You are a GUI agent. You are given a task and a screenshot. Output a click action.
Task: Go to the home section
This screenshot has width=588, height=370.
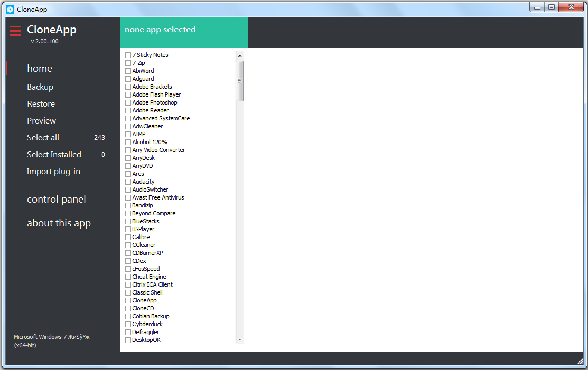pyautogui.click(x=40, y=69)
